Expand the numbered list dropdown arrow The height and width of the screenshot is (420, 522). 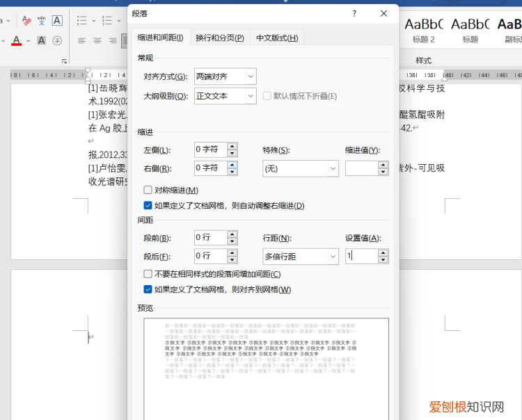click(x=119, y=21)
